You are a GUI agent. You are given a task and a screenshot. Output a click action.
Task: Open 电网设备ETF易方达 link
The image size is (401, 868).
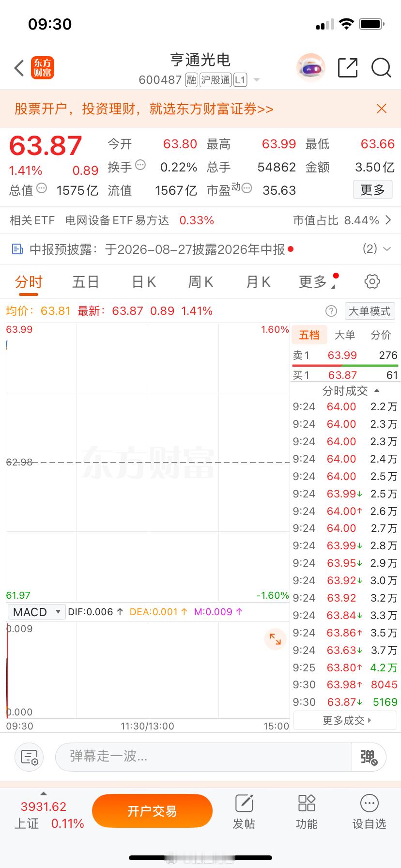coord(117,220)
